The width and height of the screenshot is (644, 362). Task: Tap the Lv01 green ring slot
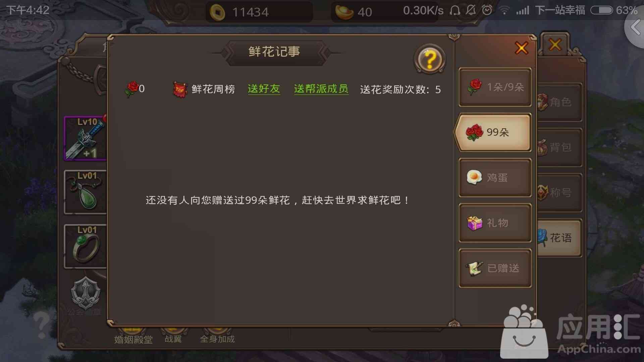(86, 246)
